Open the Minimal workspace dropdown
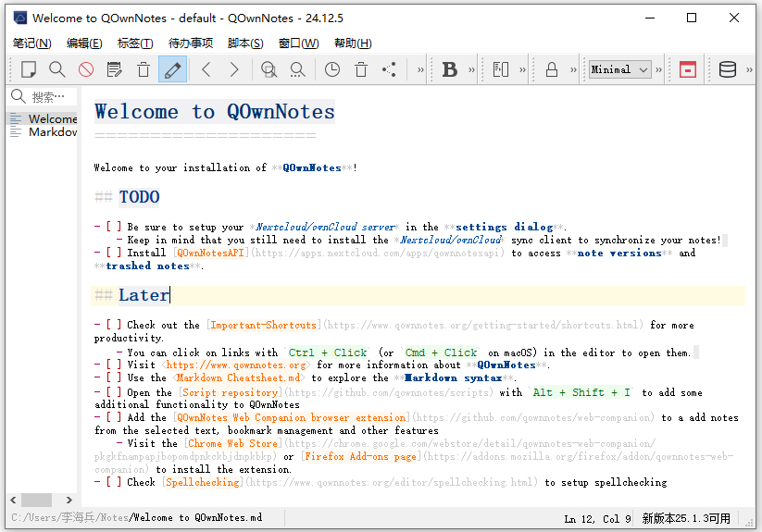The width and height of the screenshot is (762, 532). (x=619, y=69)
